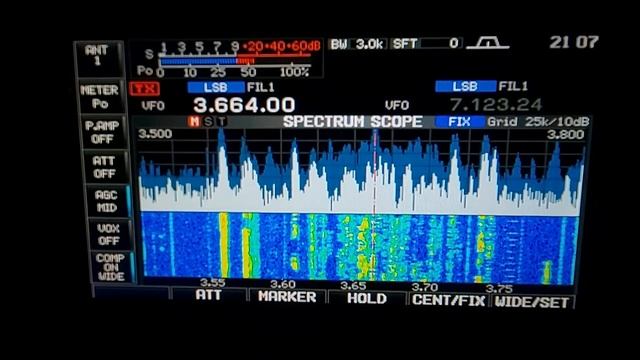640x360 pixels.
Task: Click the T marker icon
Action: tap(221, 121)
